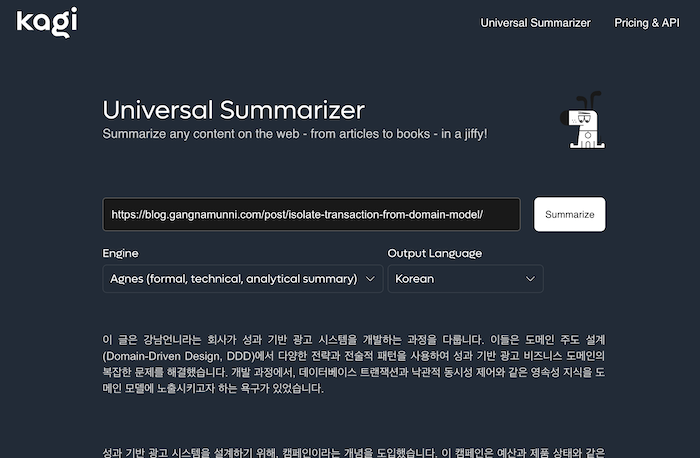Image resolution: width=700 pixels, height=458 pixels.
Task: Click the Universal Summarizer page heading
Action: (x=233, y=110)
